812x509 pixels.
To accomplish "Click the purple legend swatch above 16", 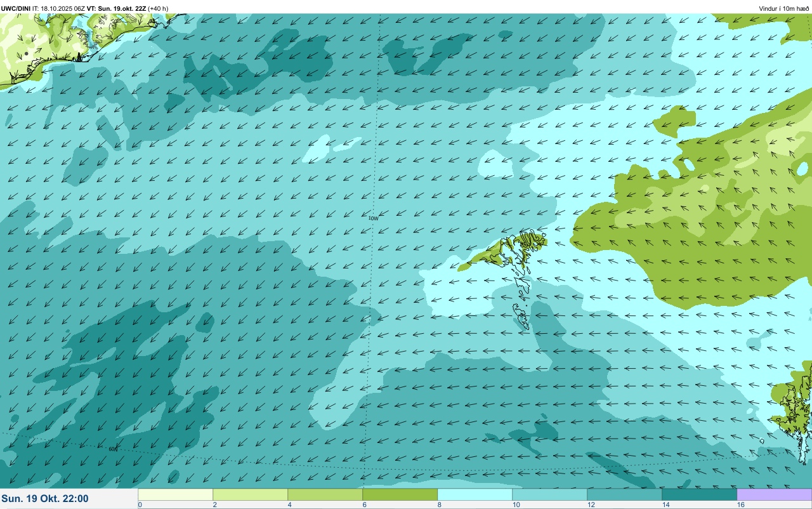I will coord(774,494).
